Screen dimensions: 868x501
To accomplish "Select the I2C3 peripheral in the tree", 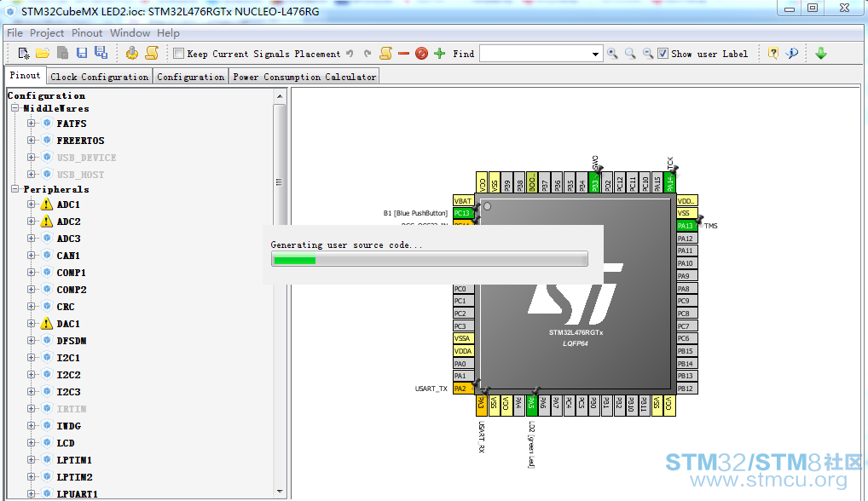I will [x=69, y=391].
